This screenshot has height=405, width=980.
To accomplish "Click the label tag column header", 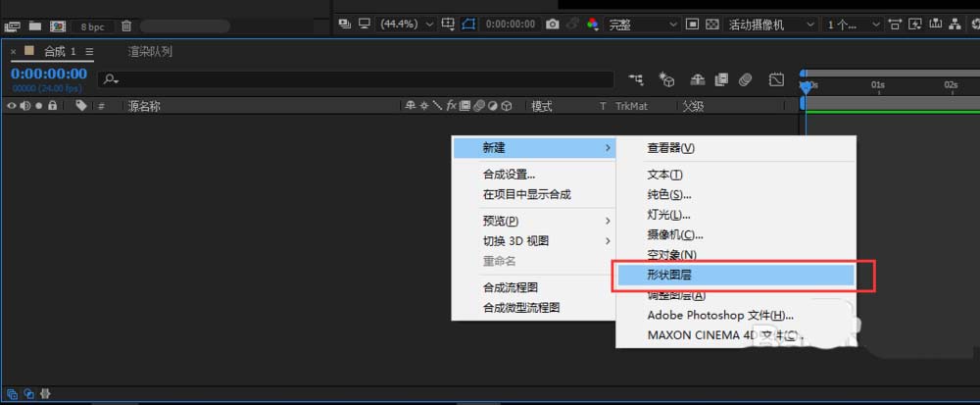I will tap(81, 106).
